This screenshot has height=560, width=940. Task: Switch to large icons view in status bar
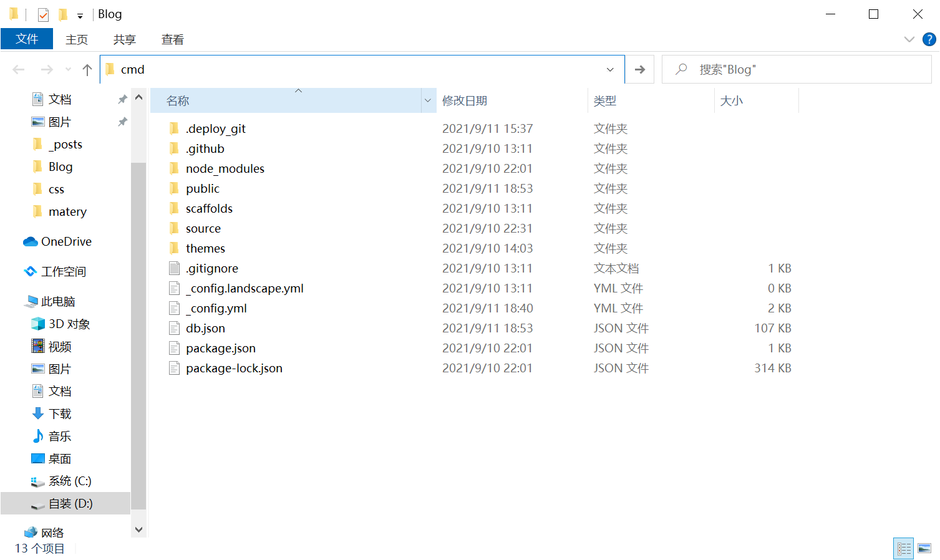[924, 549]
